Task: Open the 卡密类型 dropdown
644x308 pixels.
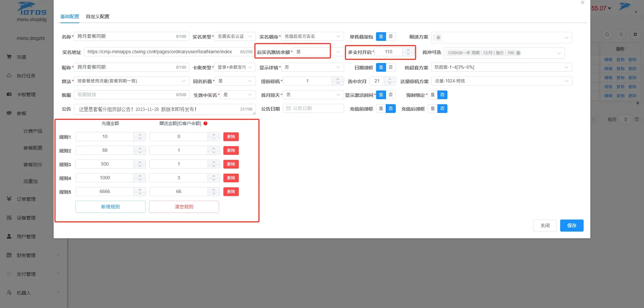Action: point(235,67)
